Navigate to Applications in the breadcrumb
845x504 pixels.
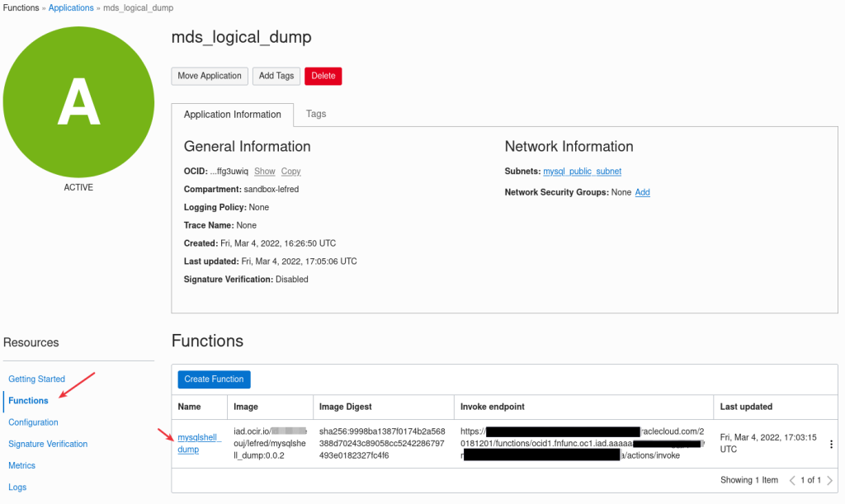71,7
